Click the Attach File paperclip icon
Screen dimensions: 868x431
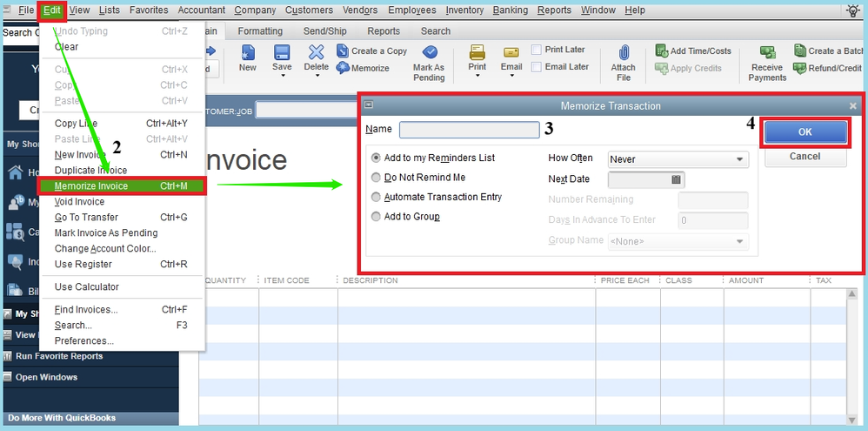click(x=624, y=52)
